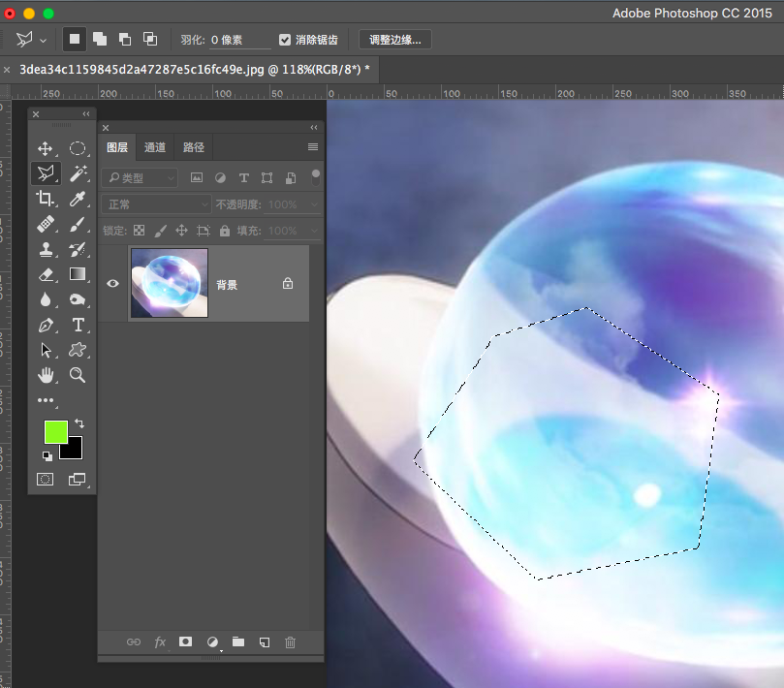Choose the Eyedropper tool
Screen dimensions: 784x688
[x=78, y=199]
